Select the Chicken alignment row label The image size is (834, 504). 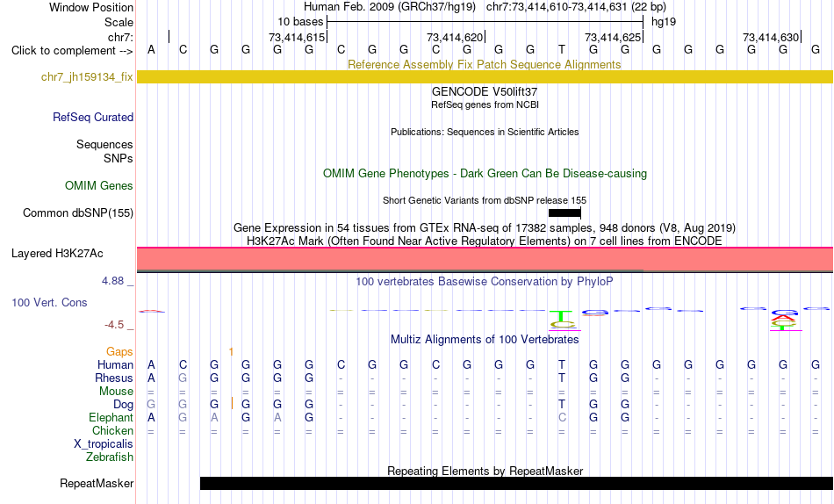point(112,430)
